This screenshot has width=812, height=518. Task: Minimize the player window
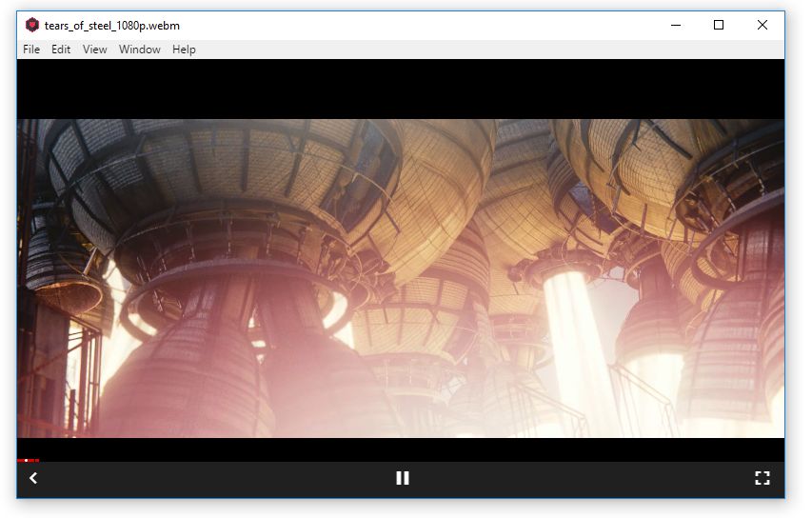coord(676,25)
